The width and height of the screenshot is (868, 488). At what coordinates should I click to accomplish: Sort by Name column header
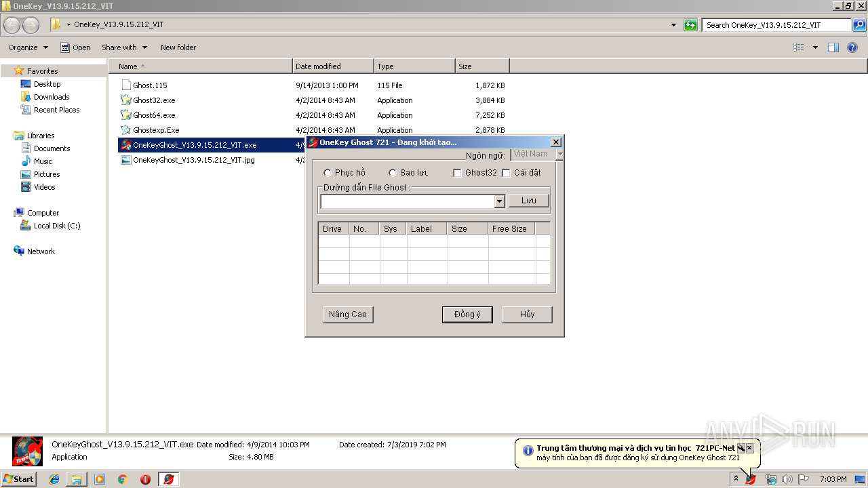tap(200, 66)
